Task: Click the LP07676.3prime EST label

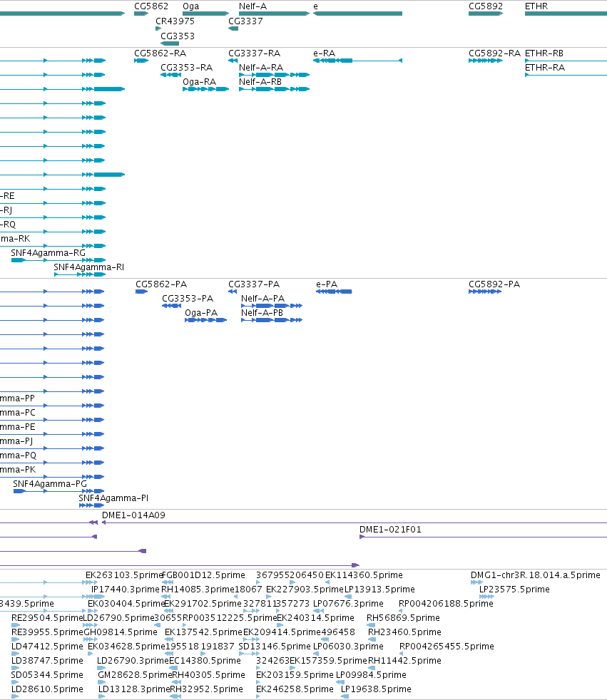Action: click(x=348, y=604)
